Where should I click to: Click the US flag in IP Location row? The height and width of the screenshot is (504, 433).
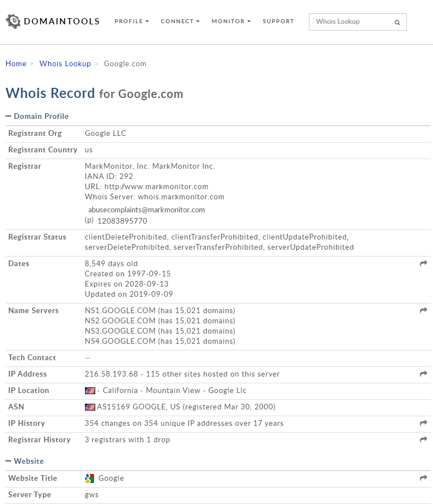coord(90,391)
